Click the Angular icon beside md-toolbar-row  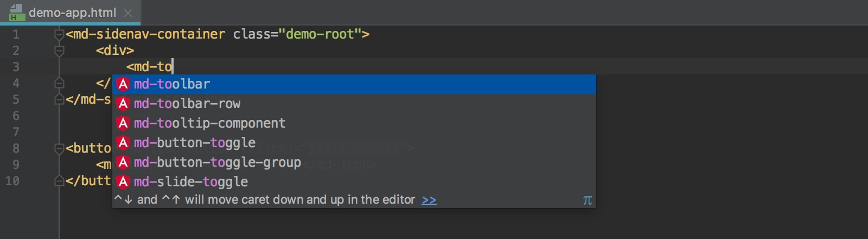click(123, 104)
